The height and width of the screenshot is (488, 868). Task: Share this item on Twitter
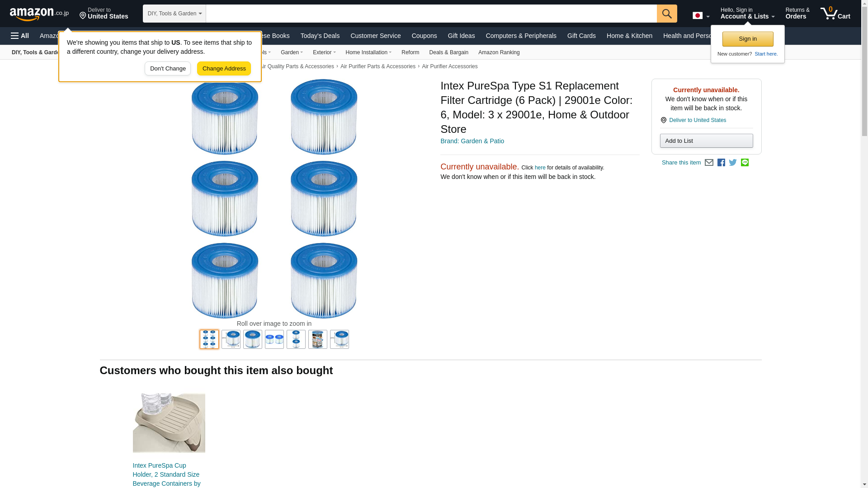[x=733, y=163]
